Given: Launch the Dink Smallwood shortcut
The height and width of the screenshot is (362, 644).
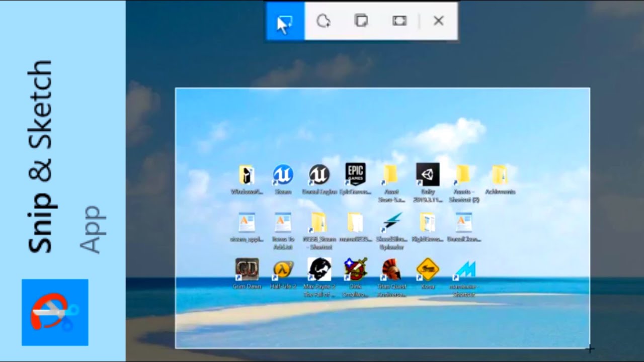Looking at the screenshot, I should click(x=355, y=278).
